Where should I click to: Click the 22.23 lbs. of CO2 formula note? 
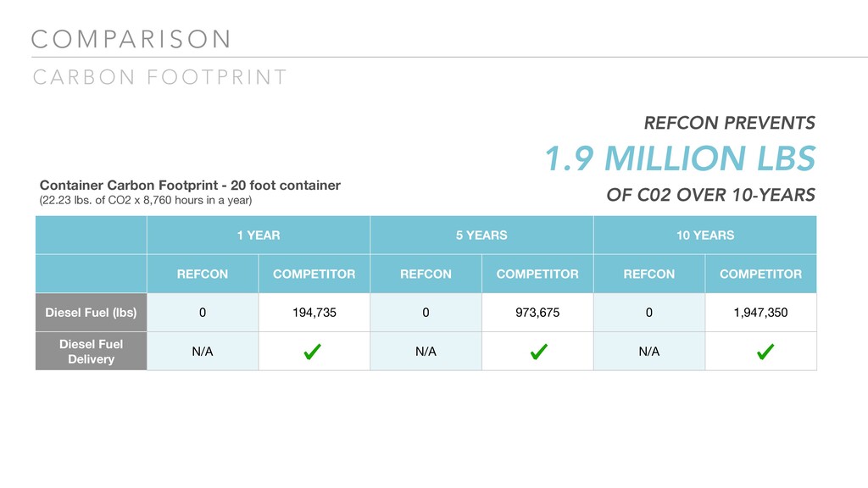coord(146,201)
